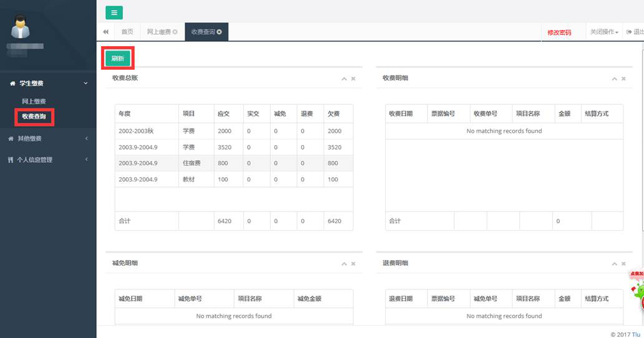This screenshot has height=338, width=644.
Task: Select the 2003.9-2004.9 住宿费 table row
Action: [x=233, y=163]
